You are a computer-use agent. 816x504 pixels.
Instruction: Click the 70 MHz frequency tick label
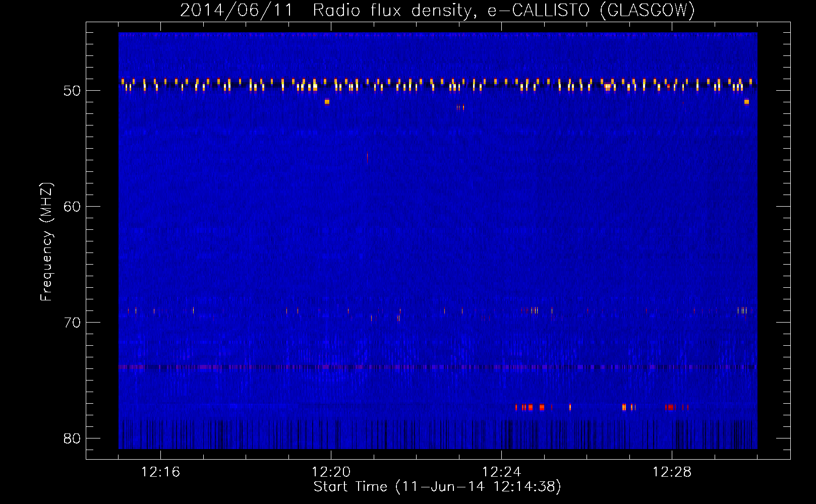pos(72,323)
